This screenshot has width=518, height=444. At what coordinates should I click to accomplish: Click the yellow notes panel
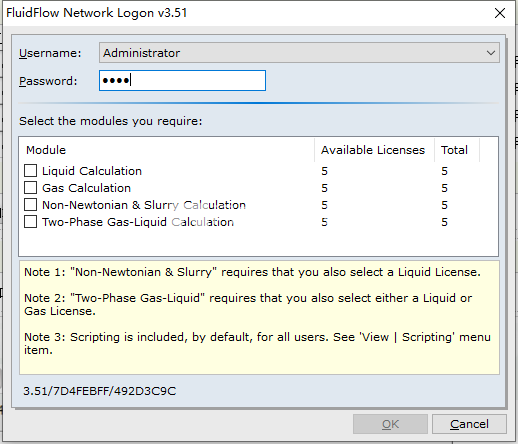(x=259, y=318)
